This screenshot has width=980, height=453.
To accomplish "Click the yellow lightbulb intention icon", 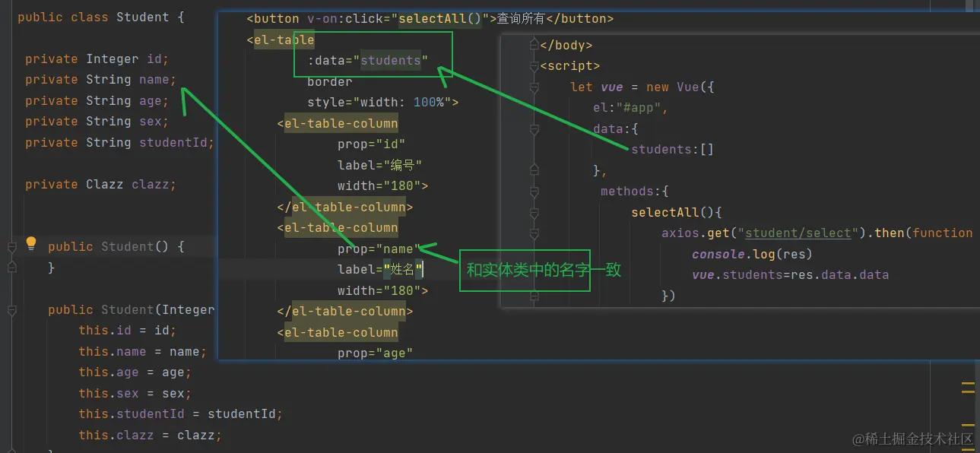I will pos(31,243).
